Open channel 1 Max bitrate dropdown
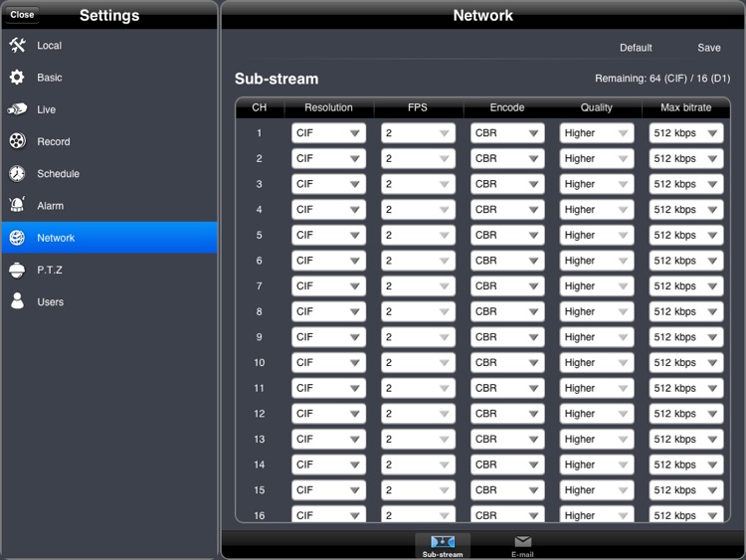746x560 pixels. point(686,133)
